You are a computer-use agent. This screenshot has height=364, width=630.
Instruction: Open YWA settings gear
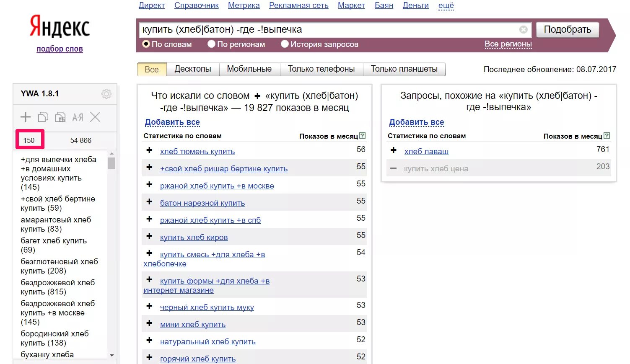[x=106, y=94]
